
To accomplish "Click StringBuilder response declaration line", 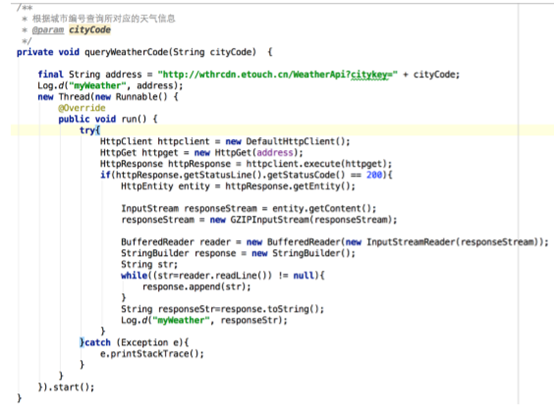I will tap(238, 253).
